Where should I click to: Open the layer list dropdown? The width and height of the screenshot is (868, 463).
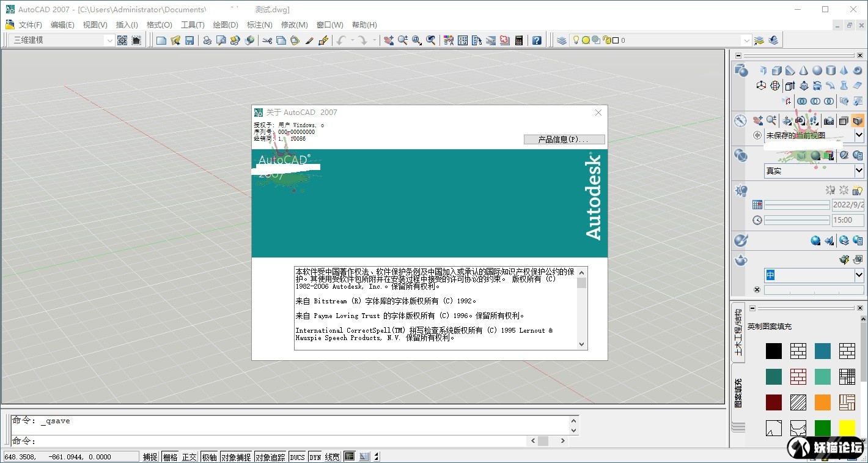click(x=746, y=40)
